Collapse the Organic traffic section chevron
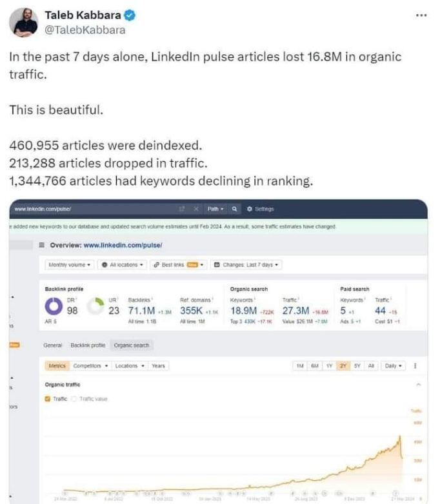Image resolution: width=440 pixels, height=504 pixels. (419, 385)
